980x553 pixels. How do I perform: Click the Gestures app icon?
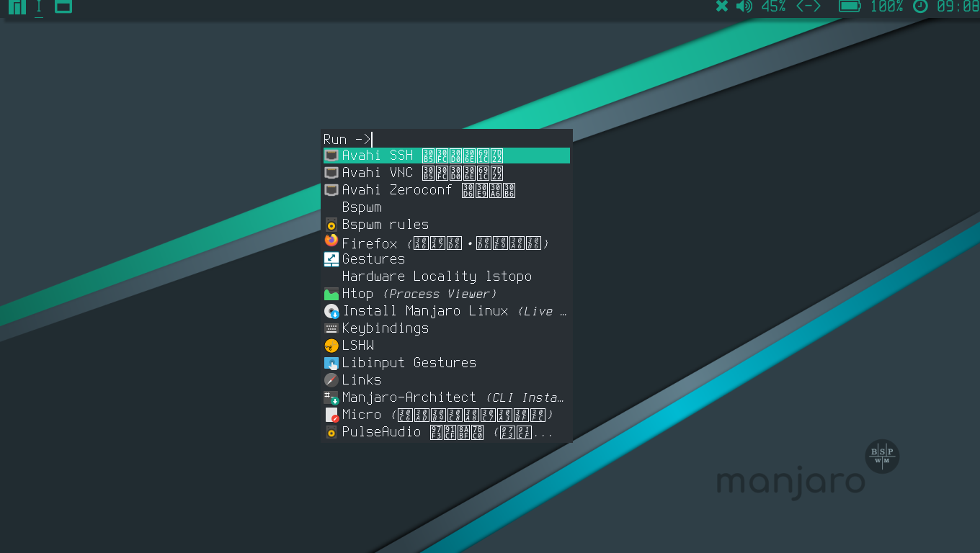[331, 259]
